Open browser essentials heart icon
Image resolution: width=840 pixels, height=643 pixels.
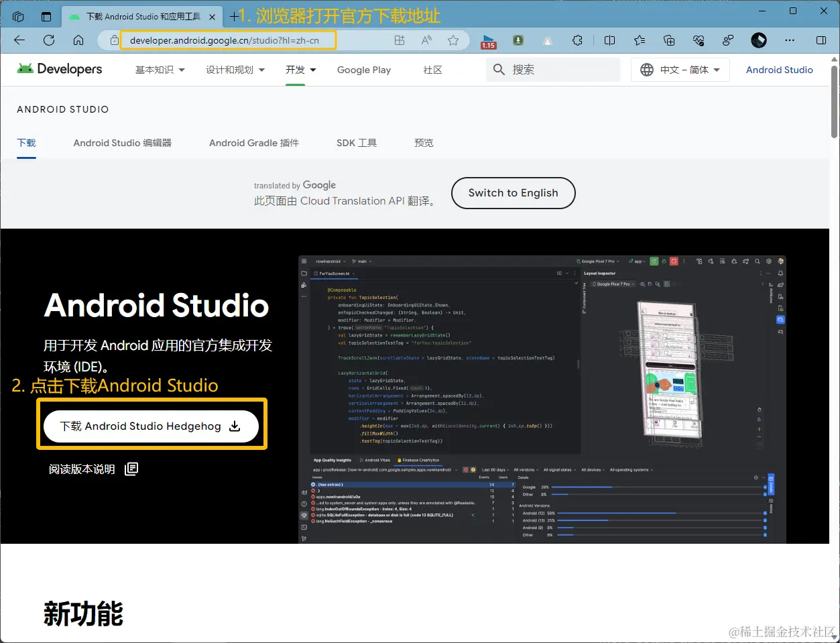pos(699,40)
